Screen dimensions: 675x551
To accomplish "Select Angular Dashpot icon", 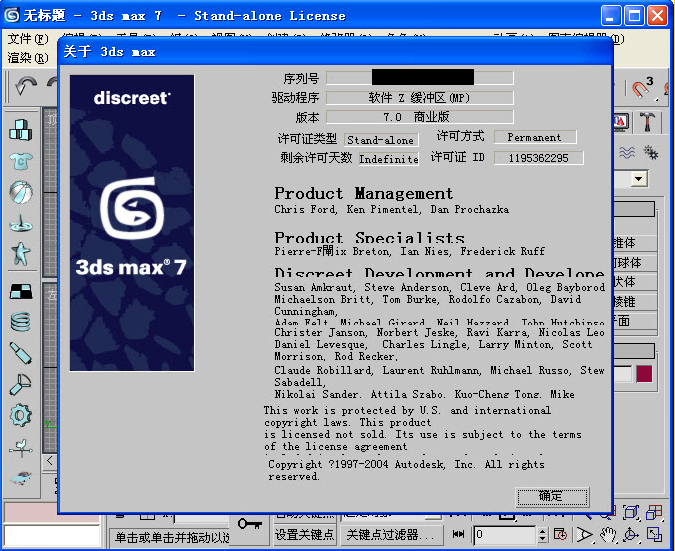I will point(21,384).
